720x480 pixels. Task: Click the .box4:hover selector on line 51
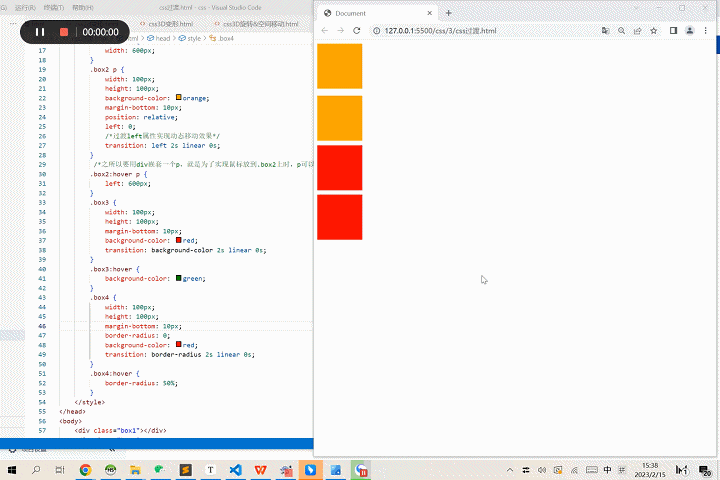click(112, 373)
